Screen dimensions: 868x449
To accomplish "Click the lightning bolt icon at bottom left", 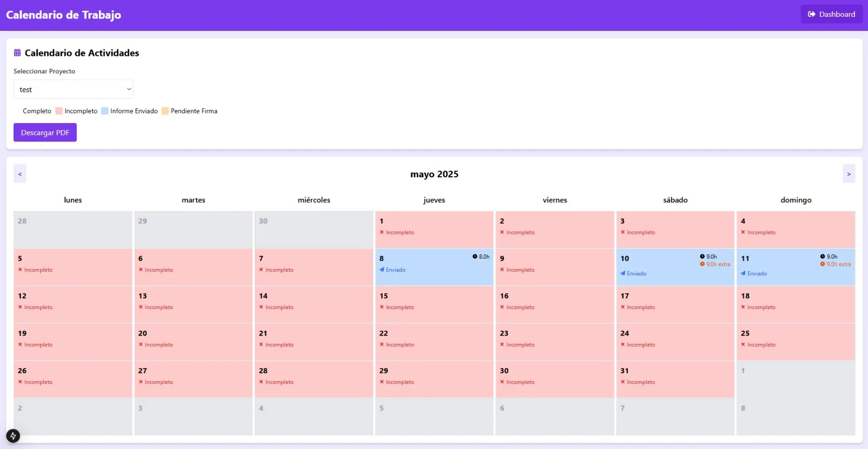I will pos(13,435).
